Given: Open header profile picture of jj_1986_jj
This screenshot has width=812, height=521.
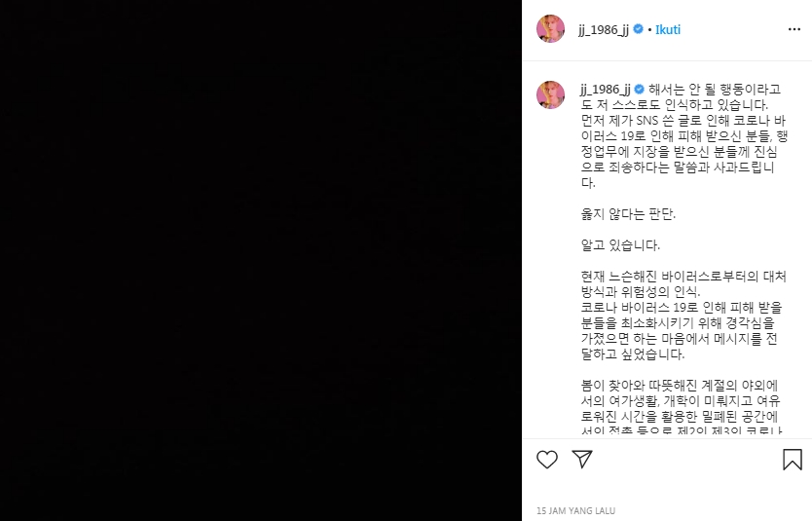Looking at the screenshot, I should (x=550, y=29).
